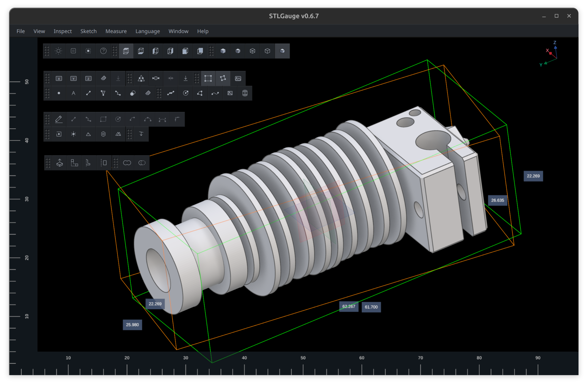Click the 62.267 measurement label
Viewport: 588px width, 386px height.
(349, 307)
